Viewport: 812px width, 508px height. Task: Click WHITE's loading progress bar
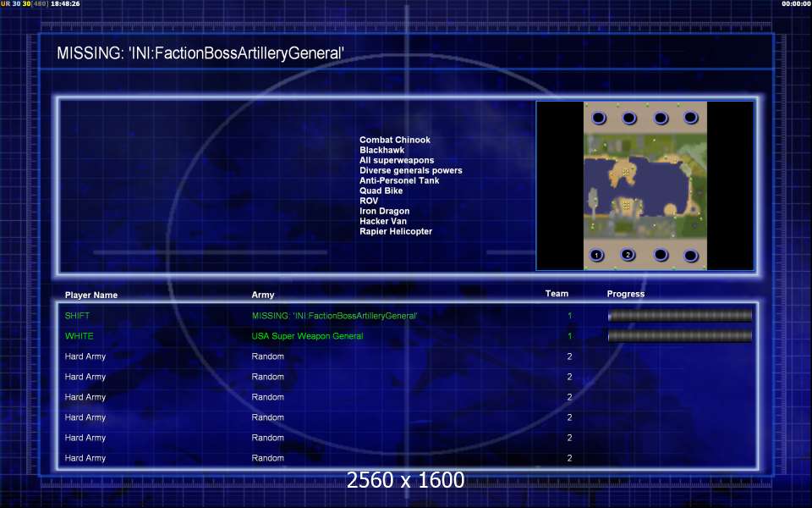680,336
